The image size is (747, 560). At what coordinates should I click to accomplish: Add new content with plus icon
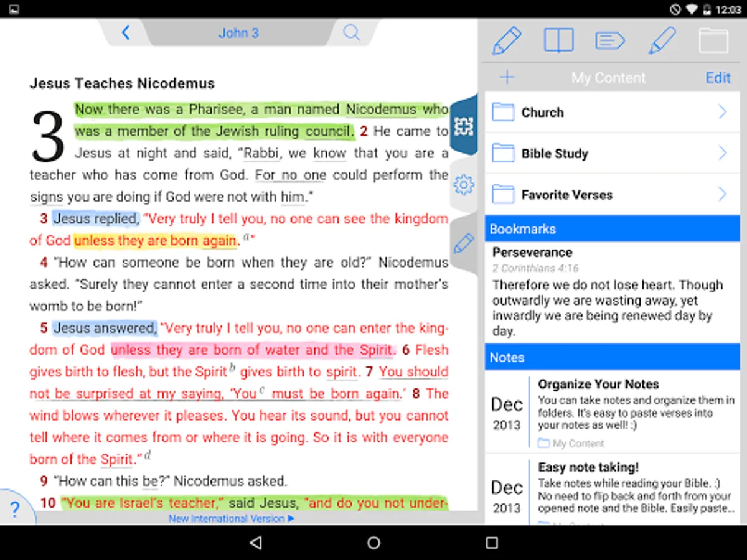507,77
